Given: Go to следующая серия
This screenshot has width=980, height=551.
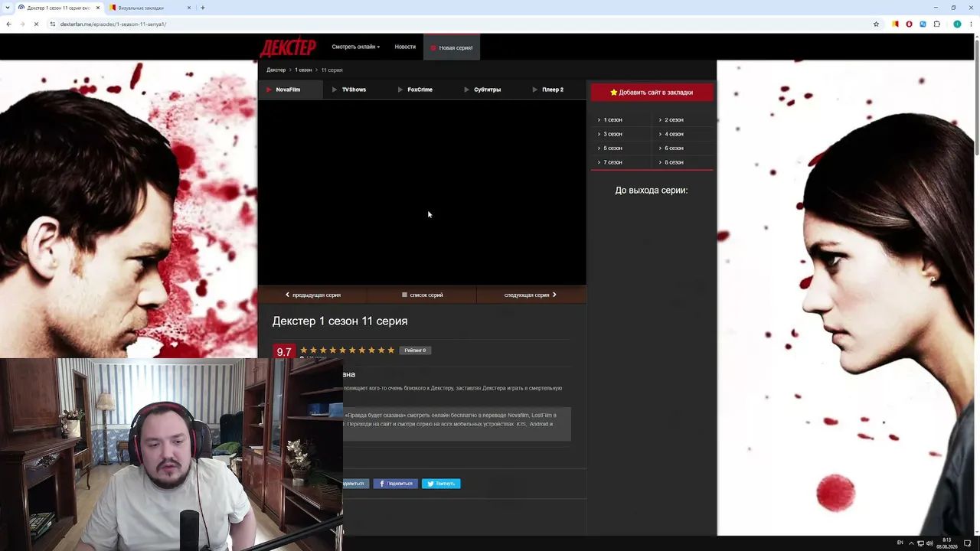Looking at the screenshot, I should pos(531,295).
